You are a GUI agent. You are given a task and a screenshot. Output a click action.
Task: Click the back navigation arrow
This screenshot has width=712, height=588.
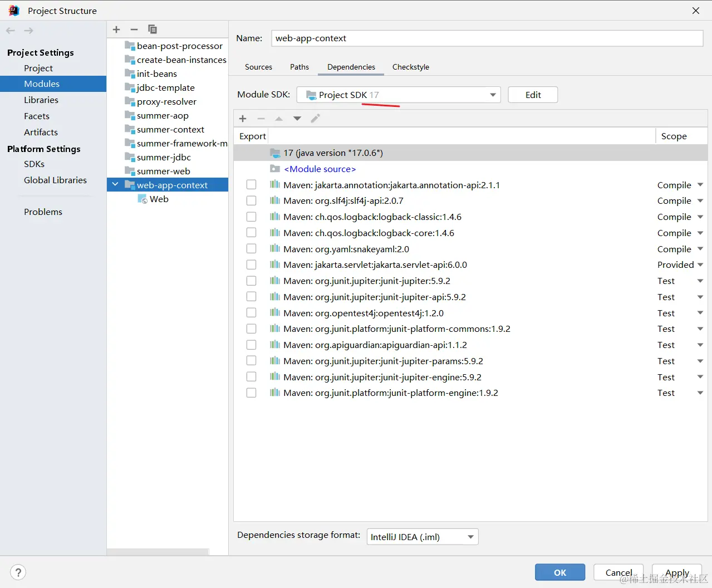point(11,31)
